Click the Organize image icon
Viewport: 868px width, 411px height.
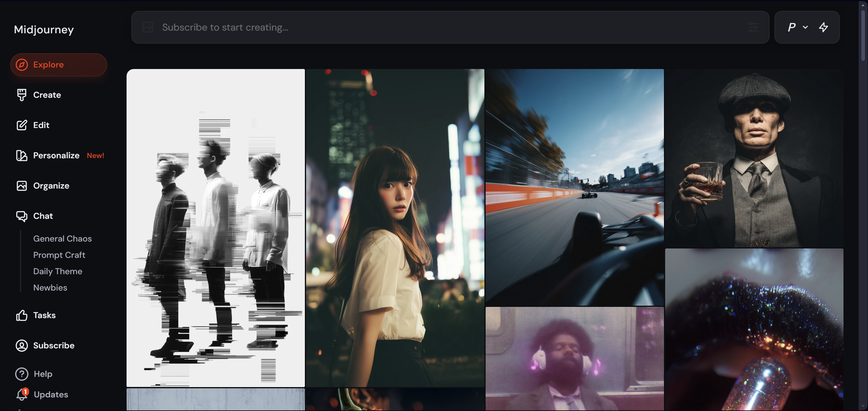pyautogui.click(x=22, y=186)
